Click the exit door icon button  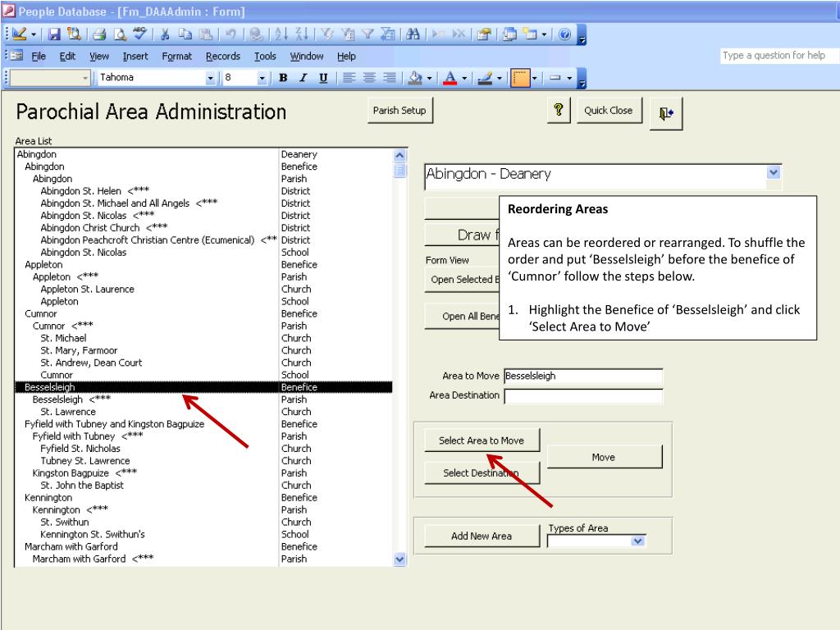point(666,113)
